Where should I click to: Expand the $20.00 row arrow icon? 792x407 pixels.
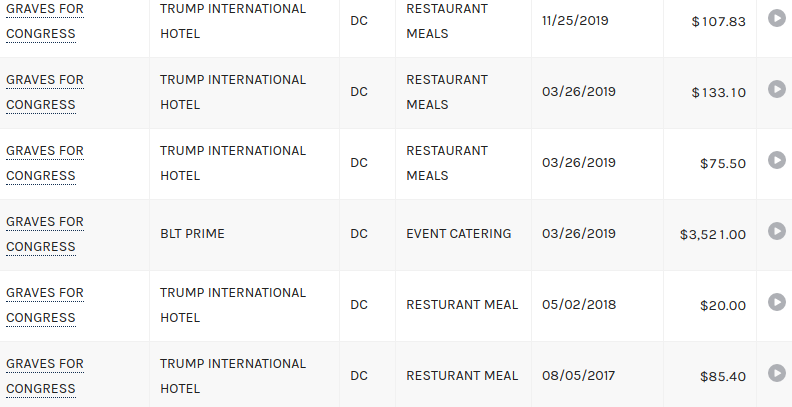pos(776,302)
